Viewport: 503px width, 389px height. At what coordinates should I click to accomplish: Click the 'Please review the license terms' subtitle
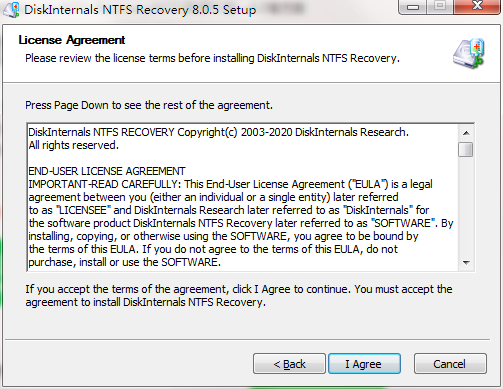(212, 58)
